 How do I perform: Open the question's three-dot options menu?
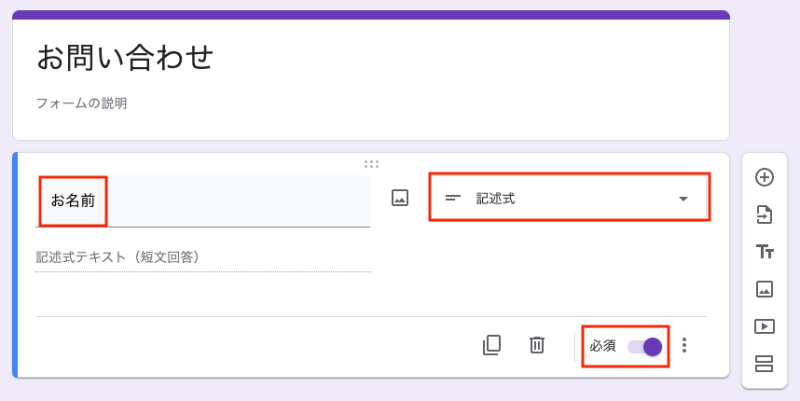click(x=684, y=345)
